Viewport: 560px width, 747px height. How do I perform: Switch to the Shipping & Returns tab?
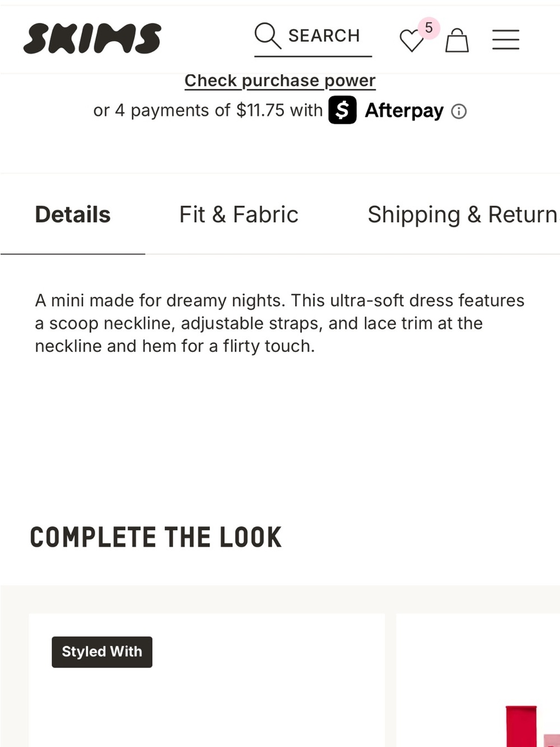pyautogui.click(x=463, y=215)
